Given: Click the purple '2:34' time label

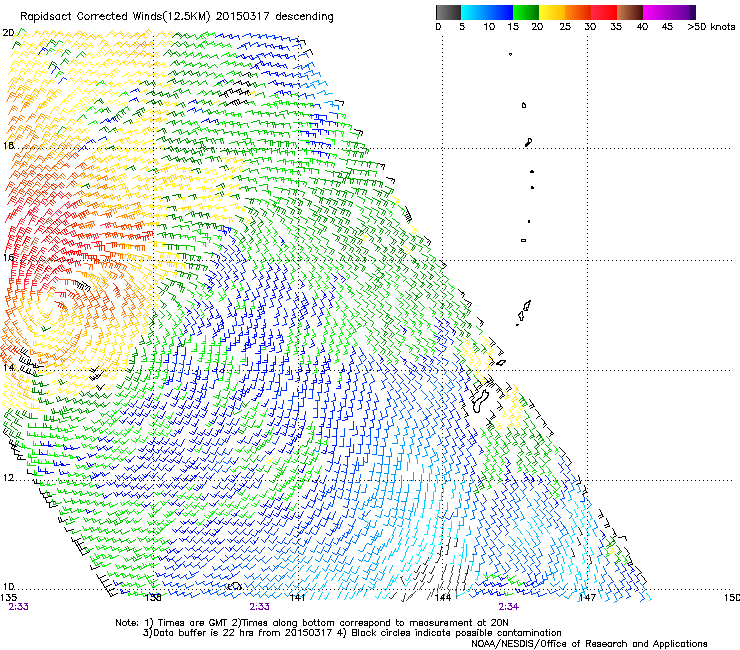Looking at the screenshot, I should click(x=508, y=607).
